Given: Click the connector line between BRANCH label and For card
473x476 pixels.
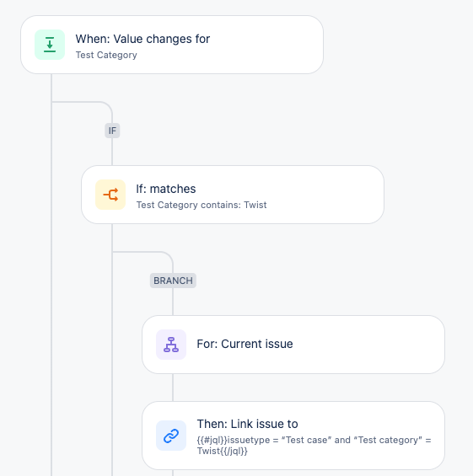Looking at the screenshot, I should click(x=173, y=302).
